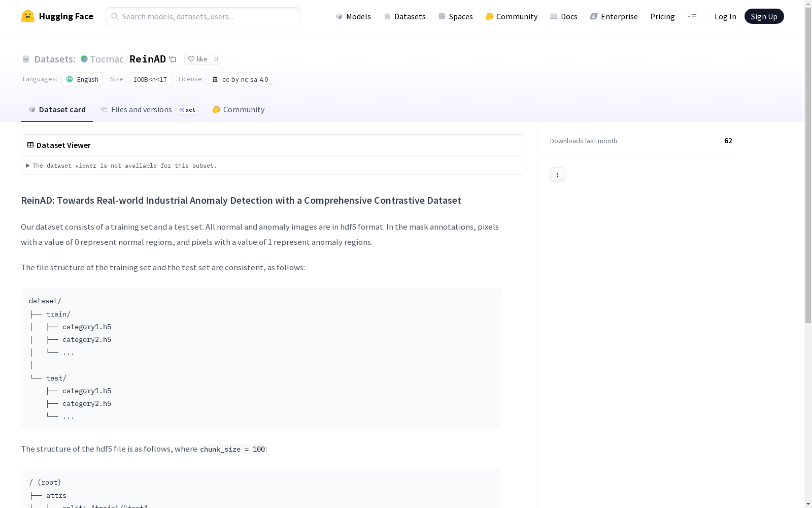Image resolution: width=812 pixels, height=508 pixels.
Task: Go to Spaces
Action: pyautogui.click(x=455, y=16)
